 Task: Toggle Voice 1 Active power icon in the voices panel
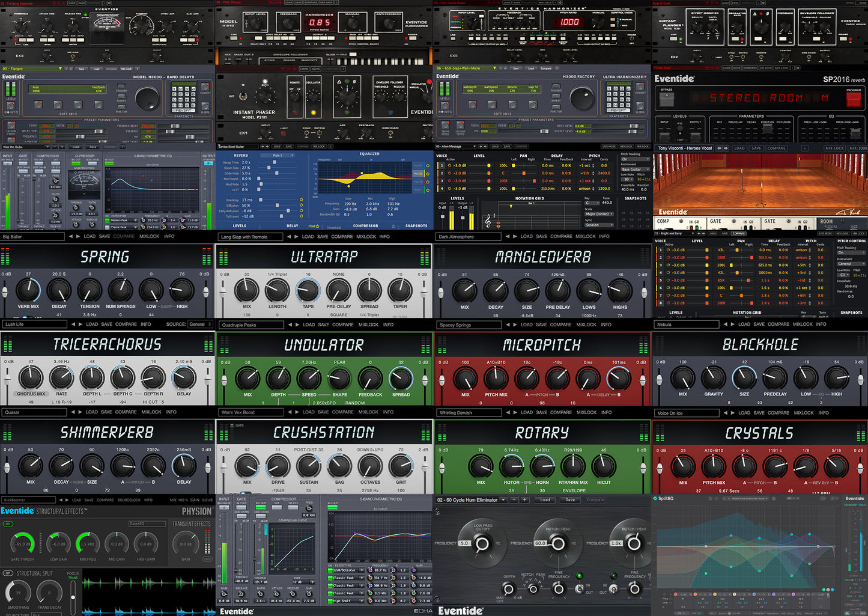(x=449, y=165)
